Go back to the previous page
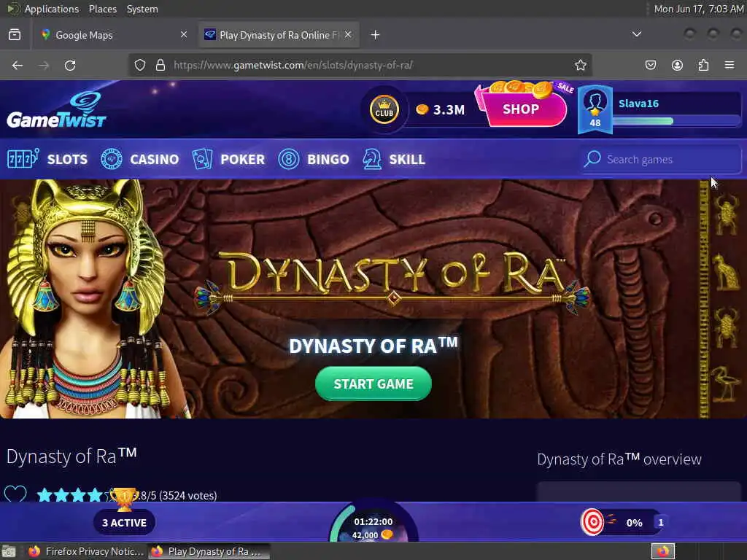747x560 pixels. (18, 65)
